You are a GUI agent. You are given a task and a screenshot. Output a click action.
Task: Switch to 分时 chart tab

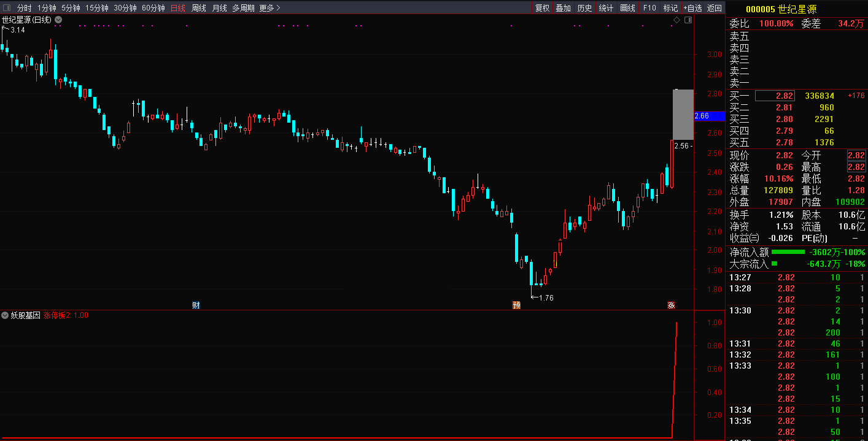(x=25, y=8)
